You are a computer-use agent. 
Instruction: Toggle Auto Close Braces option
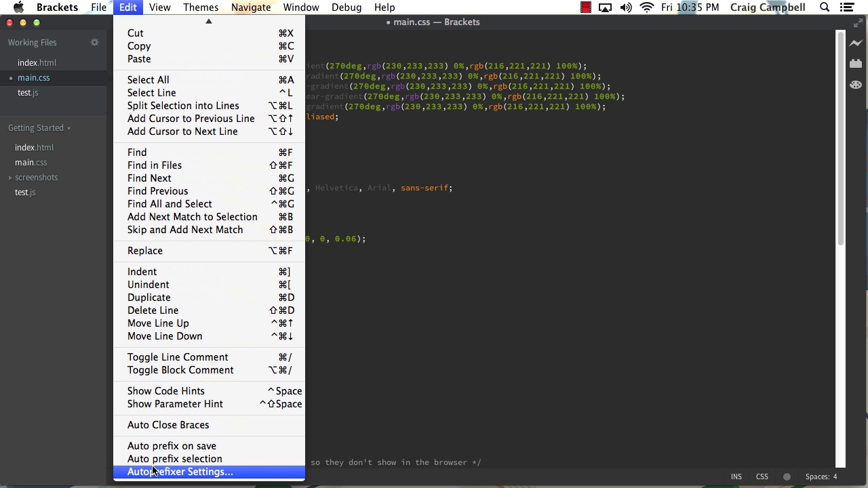coord(210,425)
